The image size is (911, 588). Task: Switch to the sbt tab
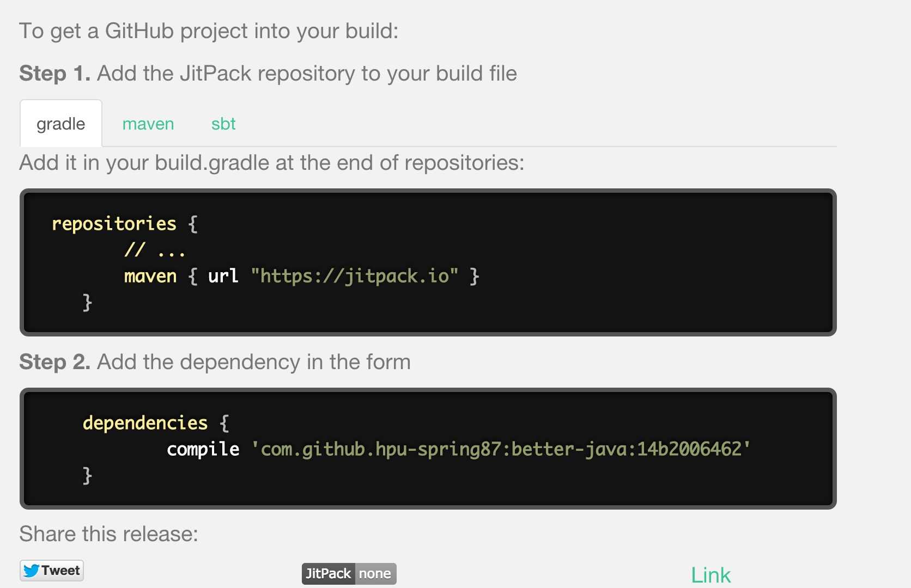[x=223, y=124]
